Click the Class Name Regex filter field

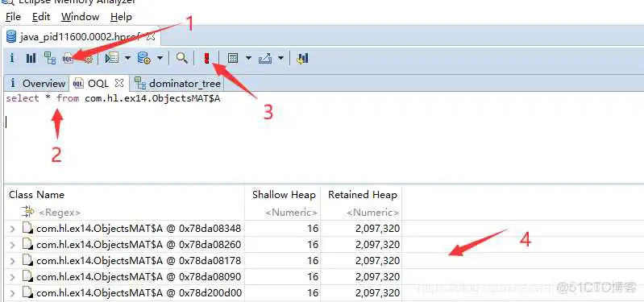[59, 213]
